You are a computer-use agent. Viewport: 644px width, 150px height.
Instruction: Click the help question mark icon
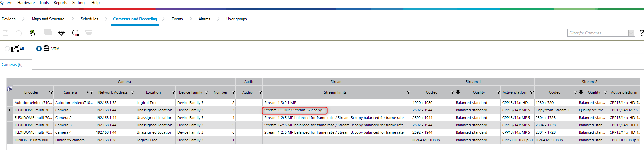coord(641,33)
